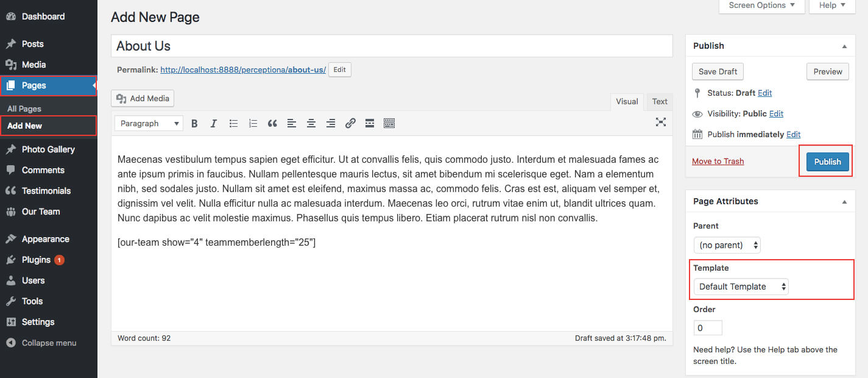Open Appearance in the sidebar menu
This screenshot has height=378, width=868.
click(46, 239)
